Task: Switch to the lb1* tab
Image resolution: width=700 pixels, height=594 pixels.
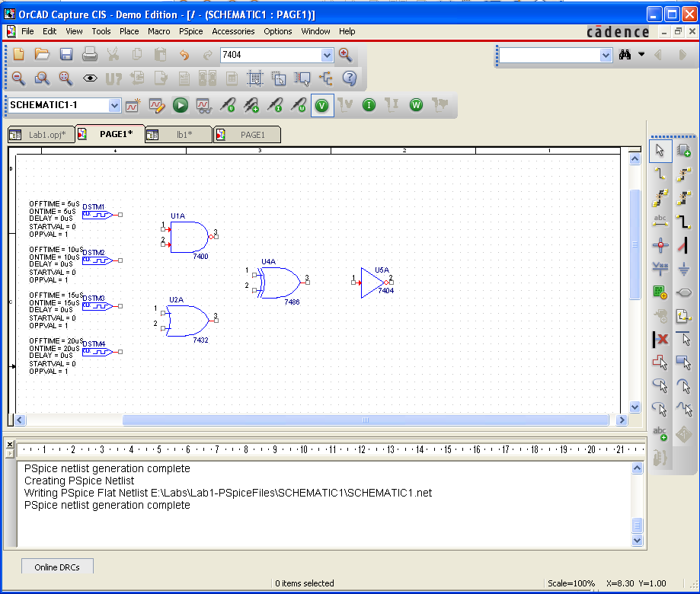Action: 178,135
